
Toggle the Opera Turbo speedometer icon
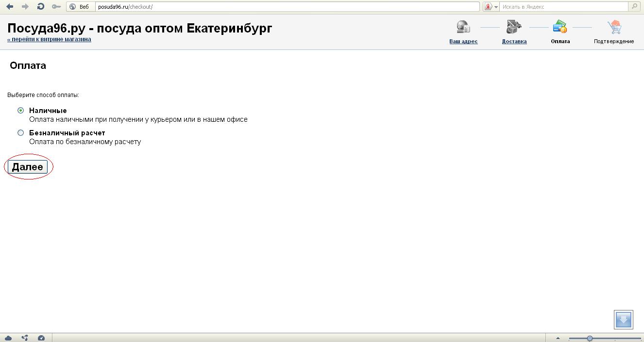(x=41, y=338)
